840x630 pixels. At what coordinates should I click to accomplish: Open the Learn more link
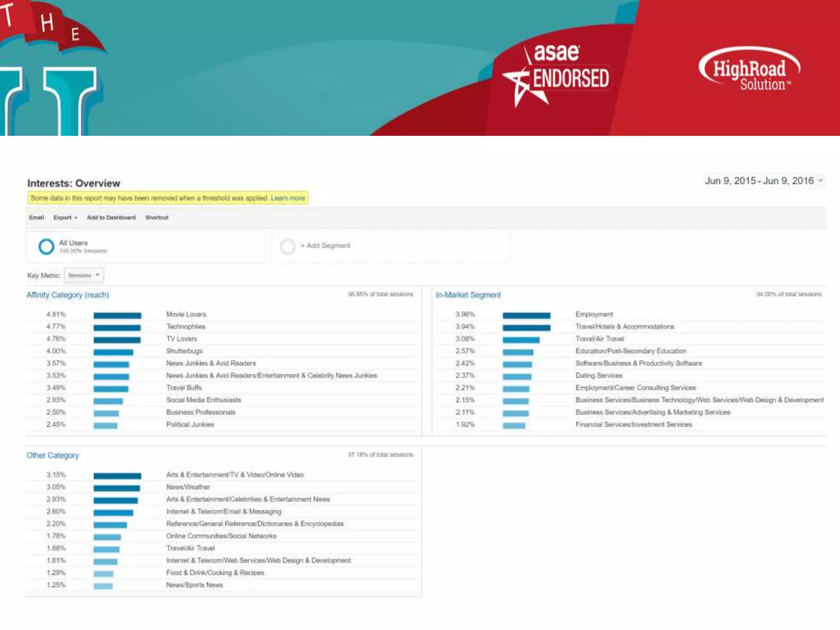click(288, 198)
